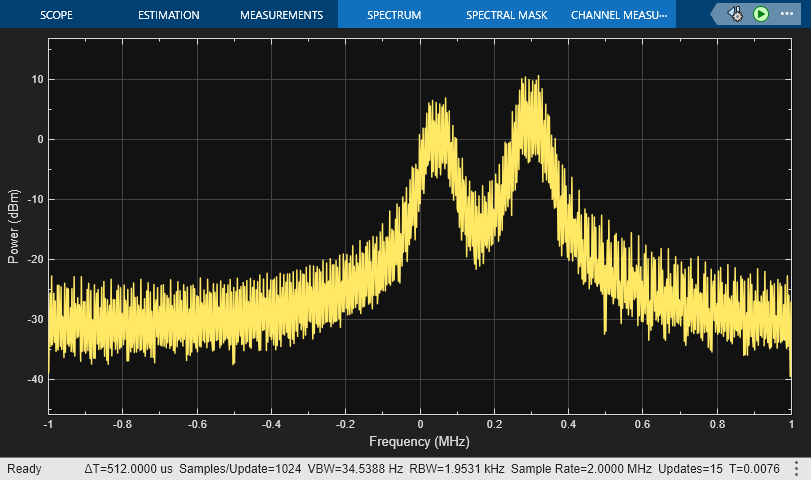Open the Measurements tab

[281, 15]
